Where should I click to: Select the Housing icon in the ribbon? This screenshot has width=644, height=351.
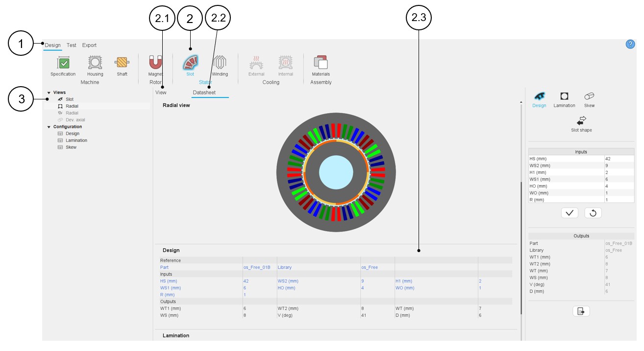[95, 64]
